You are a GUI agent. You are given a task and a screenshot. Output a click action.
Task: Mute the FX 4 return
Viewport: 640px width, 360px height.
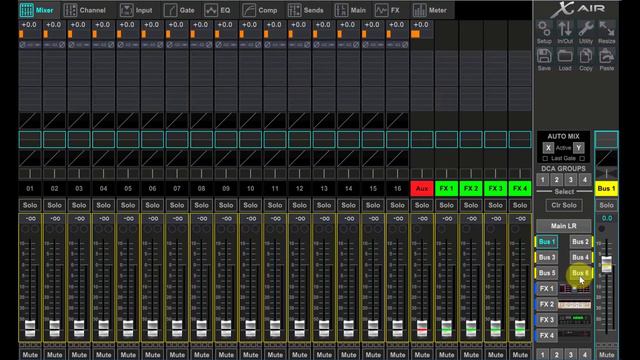520,355
